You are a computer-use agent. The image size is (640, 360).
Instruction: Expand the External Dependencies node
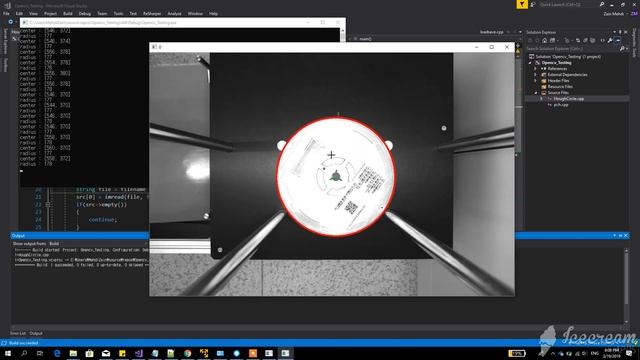coord(536,75)
